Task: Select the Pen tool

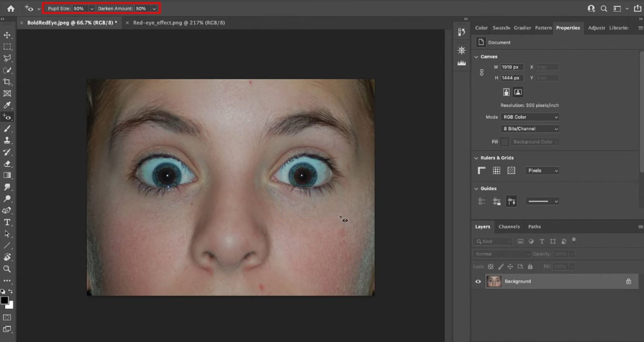Action: tap(7, 211)
